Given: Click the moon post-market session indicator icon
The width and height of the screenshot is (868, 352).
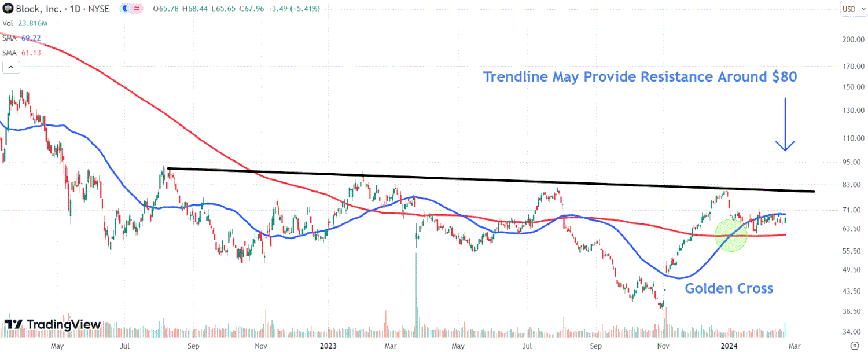Looking at the screenshot, I should click(x=126, y=9).
